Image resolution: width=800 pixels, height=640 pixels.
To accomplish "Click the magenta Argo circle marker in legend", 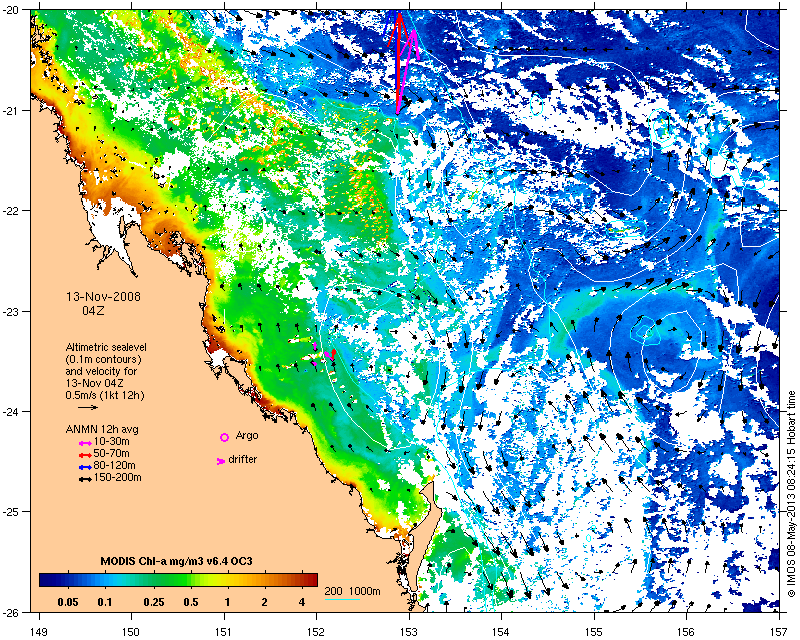I will click(224, 437).
